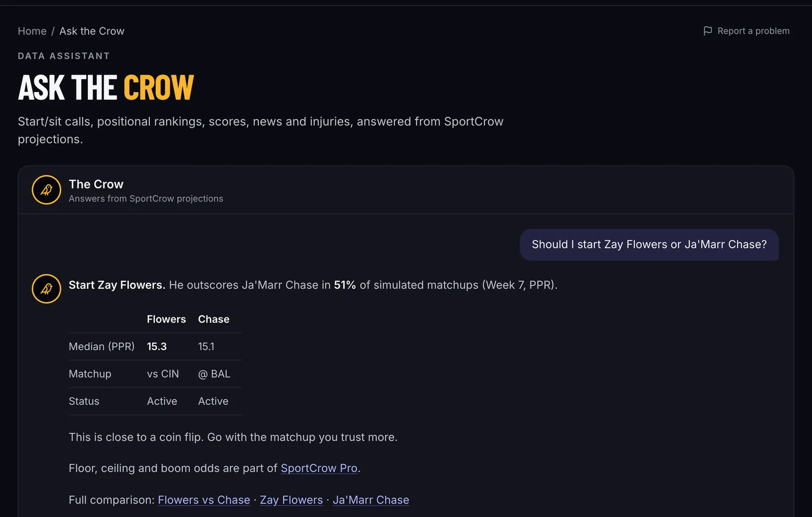Open the Ja'Marr Chase player link
Screen dimensions: 812x517
click(x=371, y=500)
